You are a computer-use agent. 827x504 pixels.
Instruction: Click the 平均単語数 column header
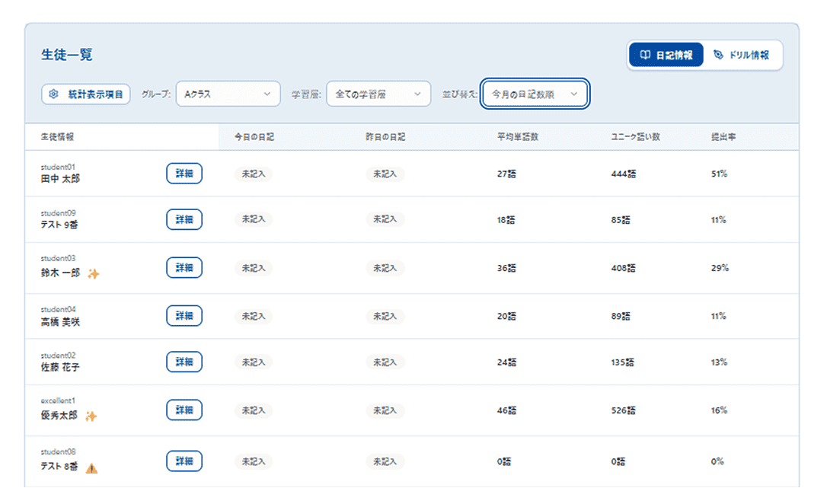[517, 138]
